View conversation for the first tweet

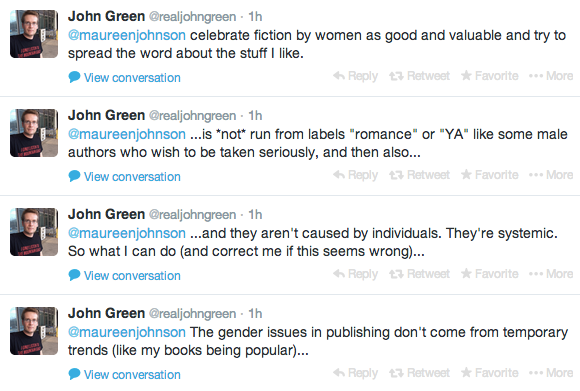125,78
